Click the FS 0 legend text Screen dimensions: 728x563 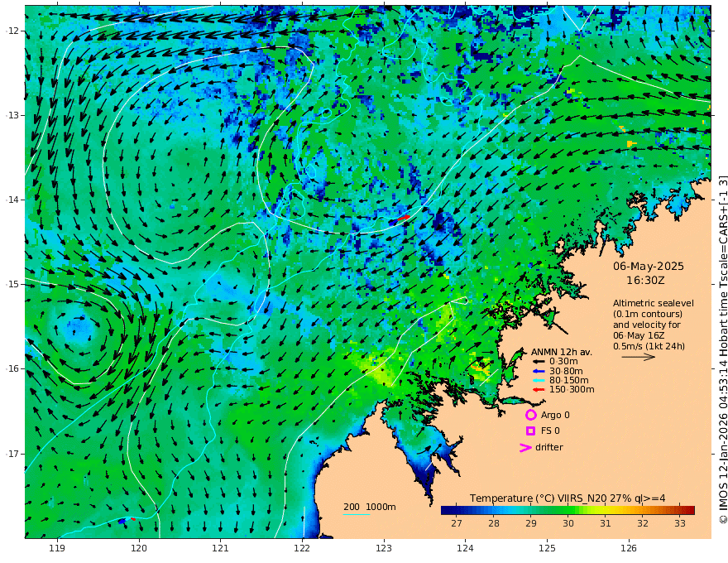coord(550,431)
